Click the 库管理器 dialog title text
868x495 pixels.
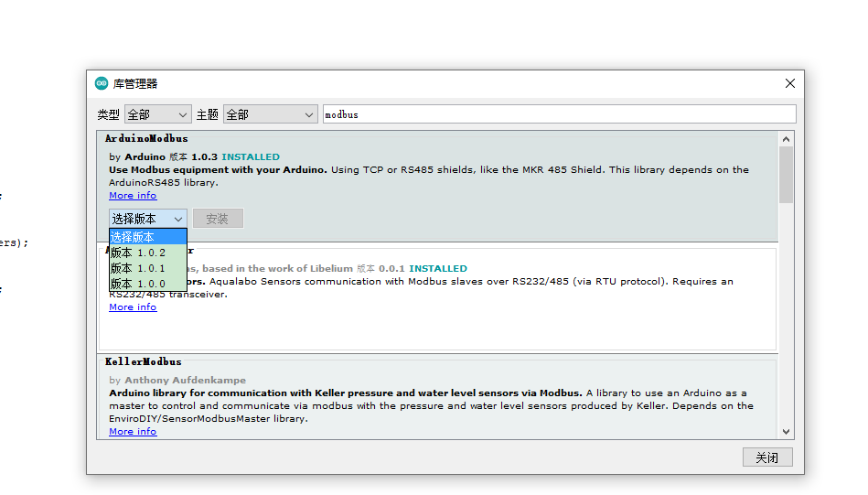coord(135,83)
